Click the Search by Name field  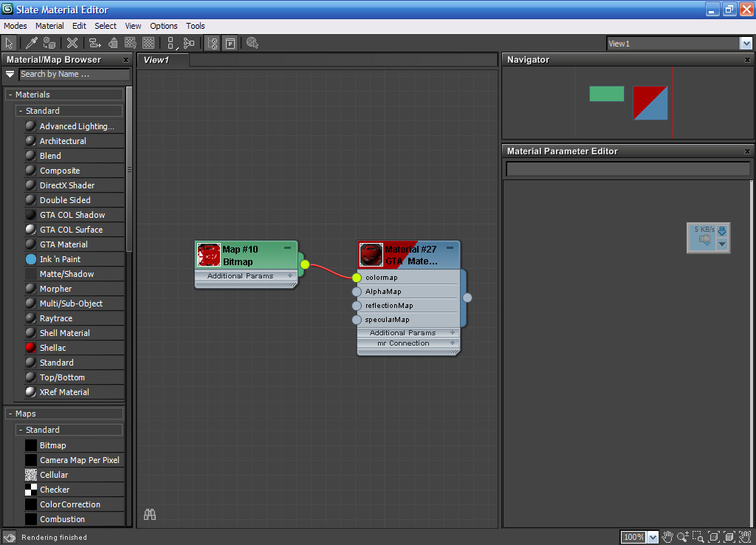tap(74, 74)
